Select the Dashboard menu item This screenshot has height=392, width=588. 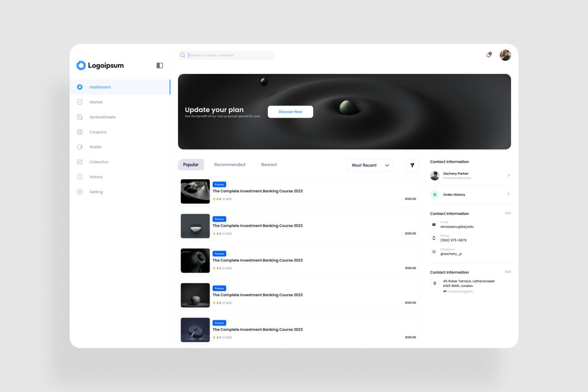[x=100, y=87]
